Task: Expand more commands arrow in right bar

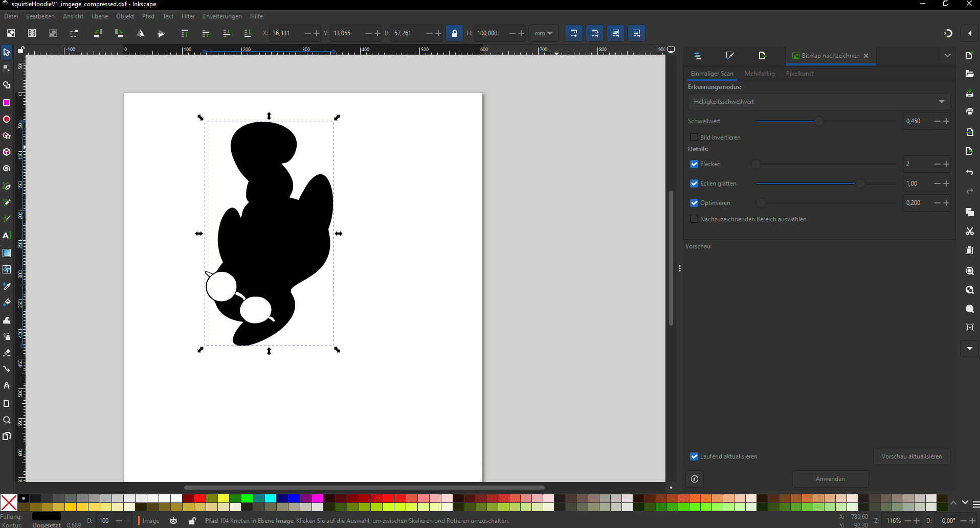Action: (x=969, y=349)
